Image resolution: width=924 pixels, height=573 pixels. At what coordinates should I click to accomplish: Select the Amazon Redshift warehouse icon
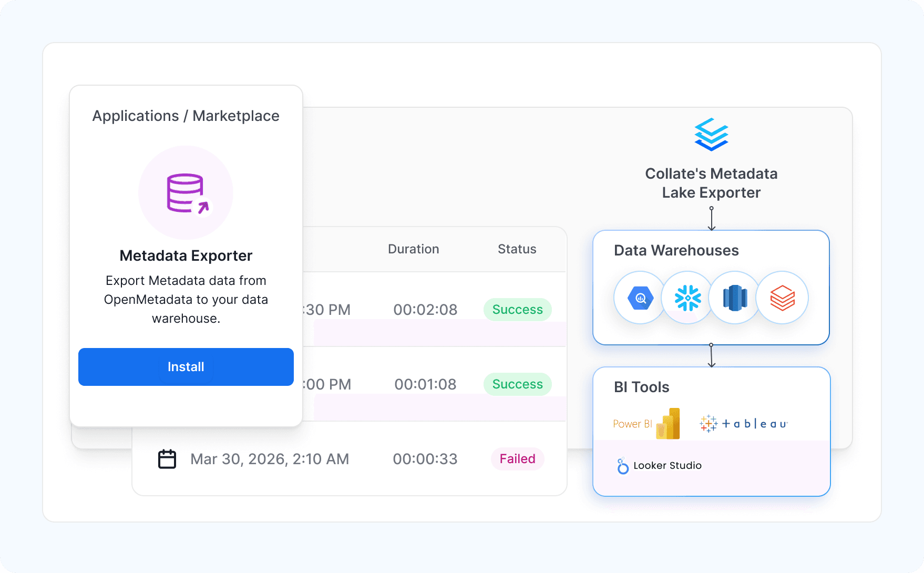point(735,298)
